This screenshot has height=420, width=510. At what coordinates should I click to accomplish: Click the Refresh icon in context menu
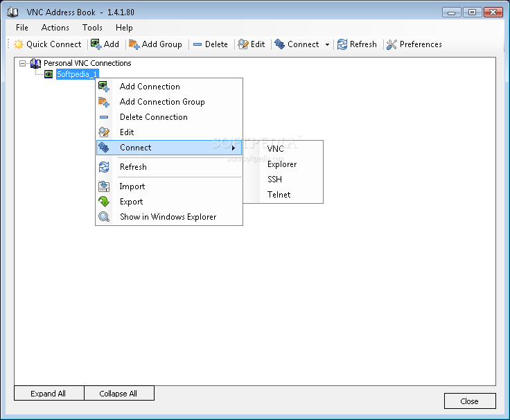pos(104,167)
